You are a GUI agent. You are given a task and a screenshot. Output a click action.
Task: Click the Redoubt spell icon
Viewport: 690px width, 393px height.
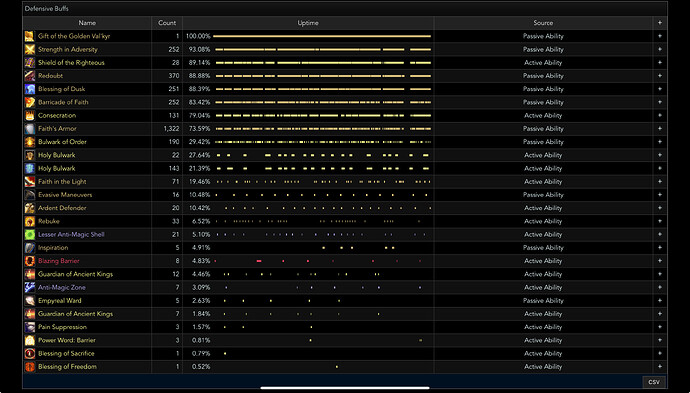tap(29, 76)
